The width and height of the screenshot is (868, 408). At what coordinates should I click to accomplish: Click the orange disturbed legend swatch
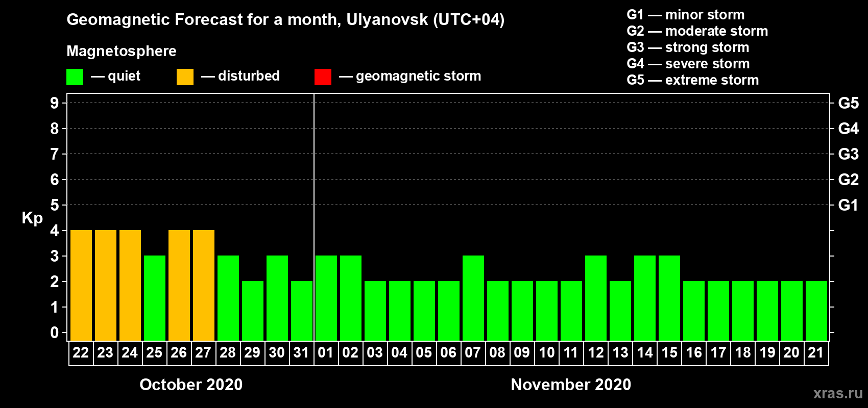coord(185,77)
